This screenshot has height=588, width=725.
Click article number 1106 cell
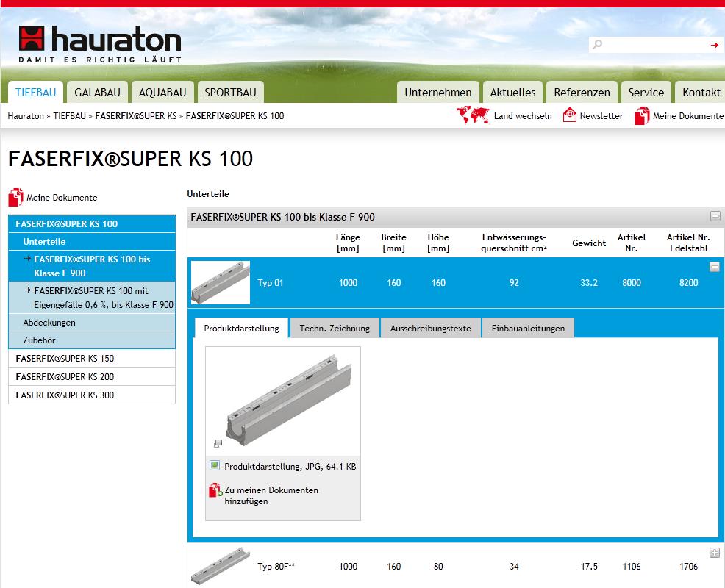click(631, 566)
